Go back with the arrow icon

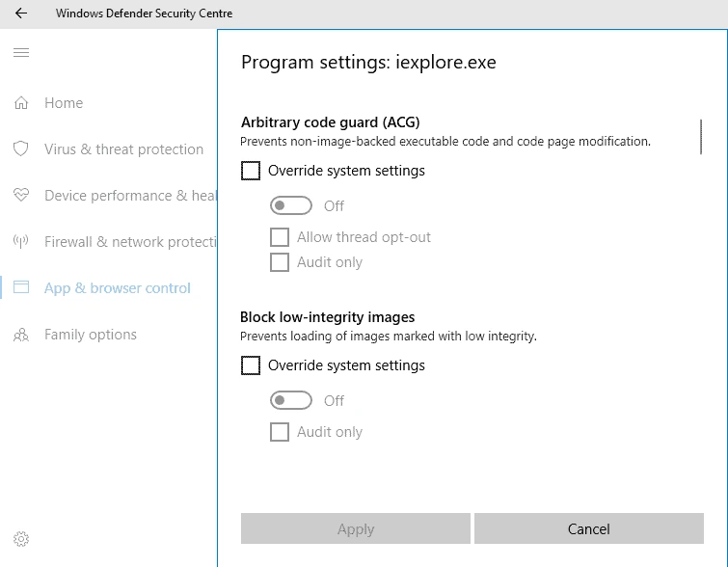(21, 13)
